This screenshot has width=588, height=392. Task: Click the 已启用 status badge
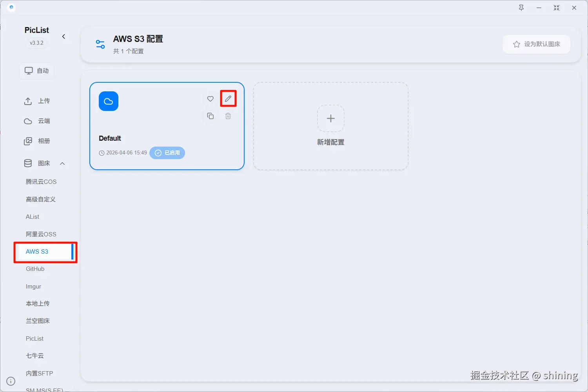point(167,153)
